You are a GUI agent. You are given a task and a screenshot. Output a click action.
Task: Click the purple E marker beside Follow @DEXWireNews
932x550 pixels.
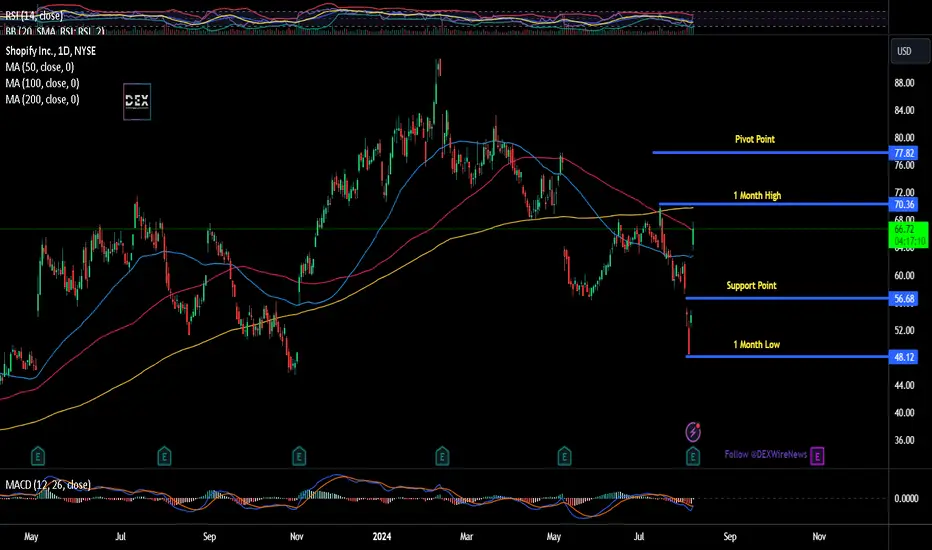[x=817, y=456]
